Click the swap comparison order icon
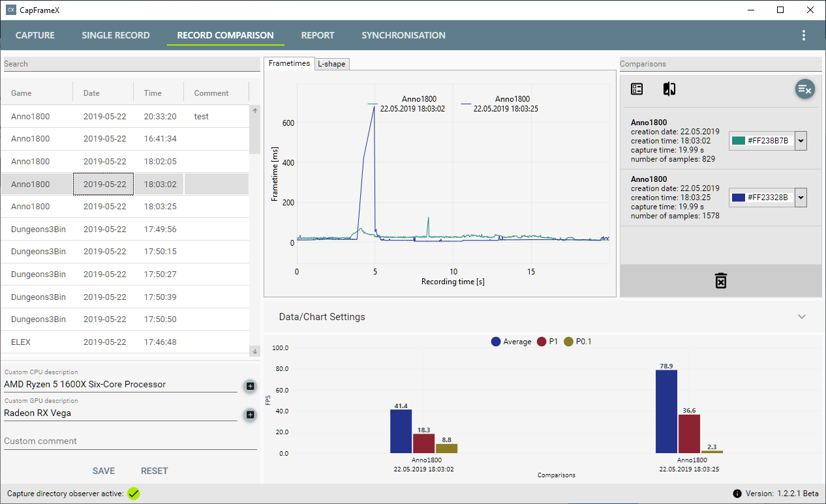This screenshot has height=504, width=826. coord(669,89)
